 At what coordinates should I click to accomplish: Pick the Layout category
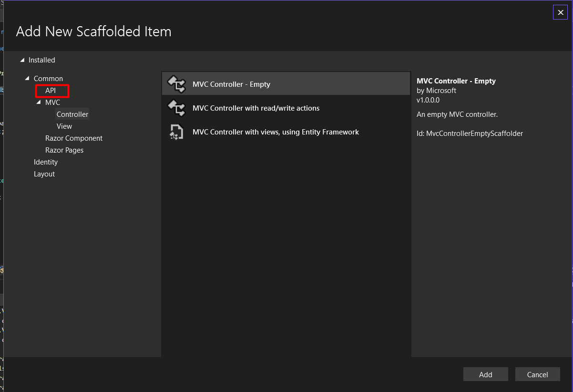click(x=44, y=174)
